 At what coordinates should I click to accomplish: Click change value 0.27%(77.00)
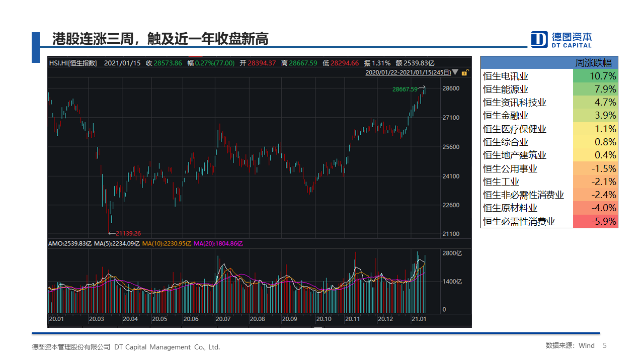(215, 63)
